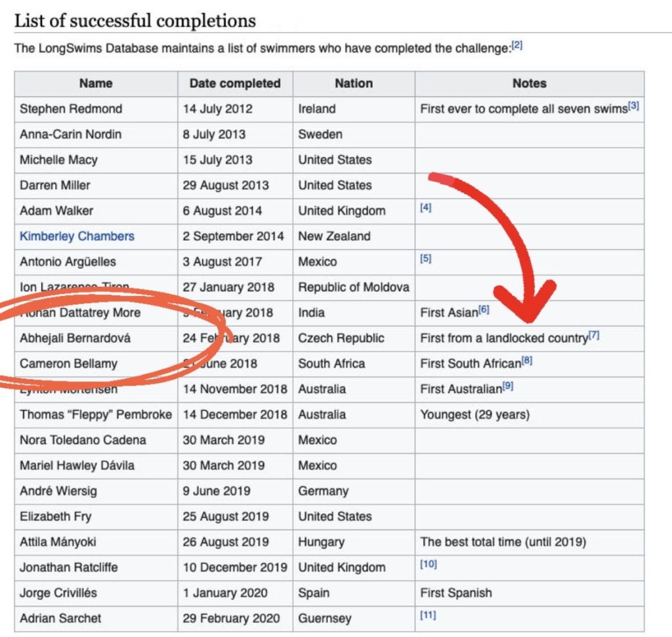Click the Cameron Bellamy name cell

69,363
